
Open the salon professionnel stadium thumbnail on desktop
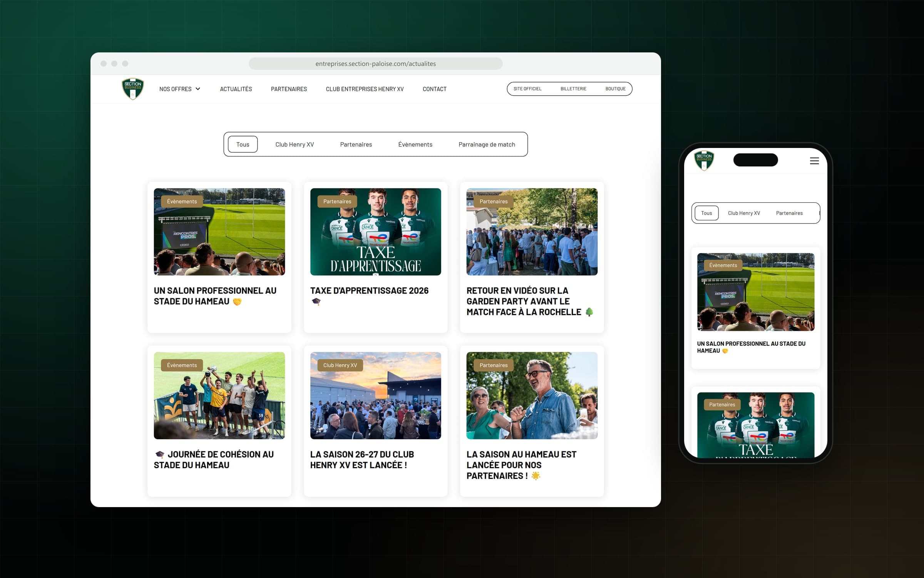(x=219, y=232)
